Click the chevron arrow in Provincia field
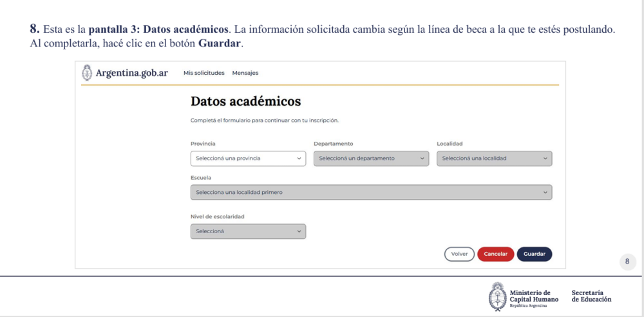 click(299, 158)
